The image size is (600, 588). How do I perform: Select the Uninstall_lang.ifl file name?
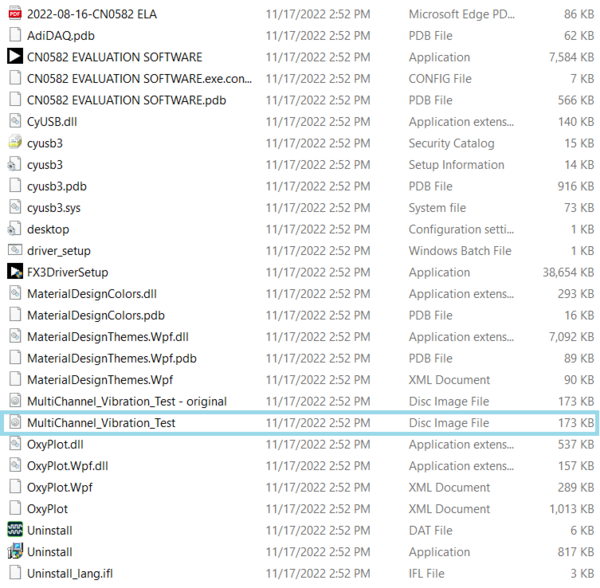click(70, 573)
